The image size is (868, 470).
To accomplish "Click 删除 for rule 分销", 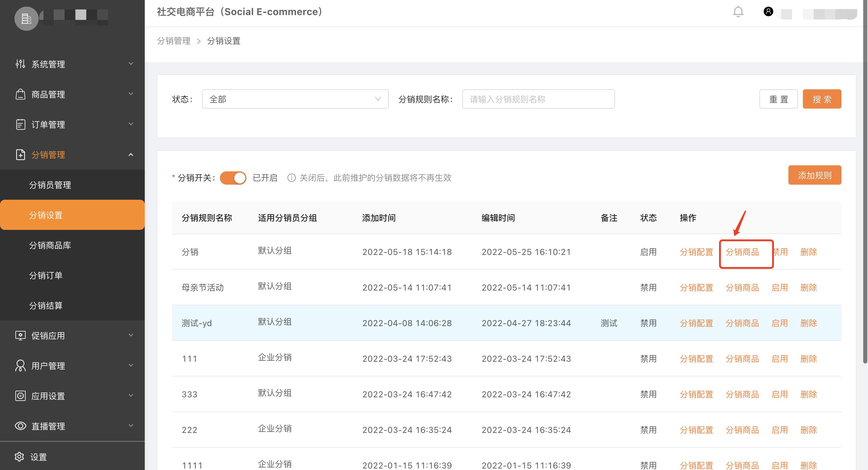I will point(809,252).
